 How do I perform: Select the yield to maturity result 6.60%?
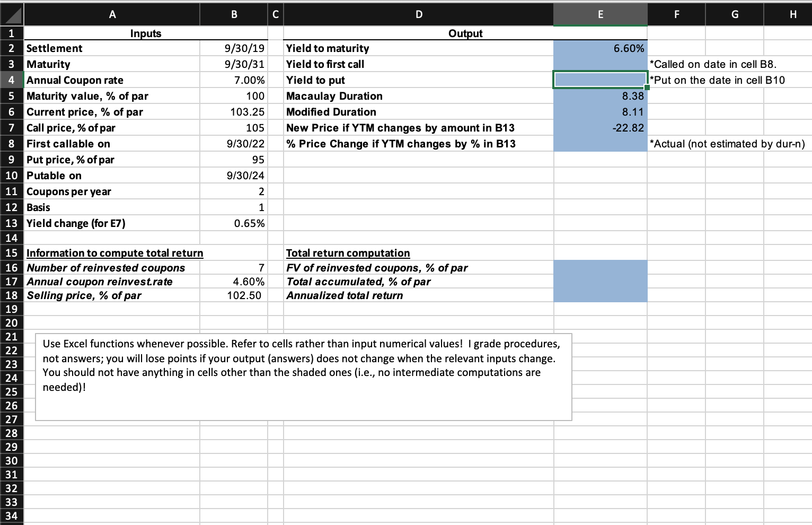pos(601,48)
